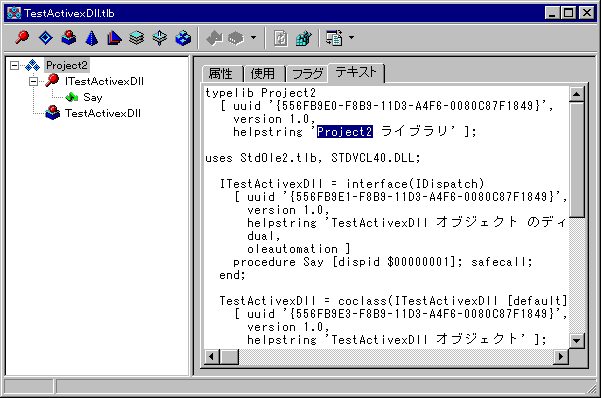Screen dimensions: 601x398
Task: Click the New Module blue cubes icon
Action: pyautogui.click(x=183, y=38)
